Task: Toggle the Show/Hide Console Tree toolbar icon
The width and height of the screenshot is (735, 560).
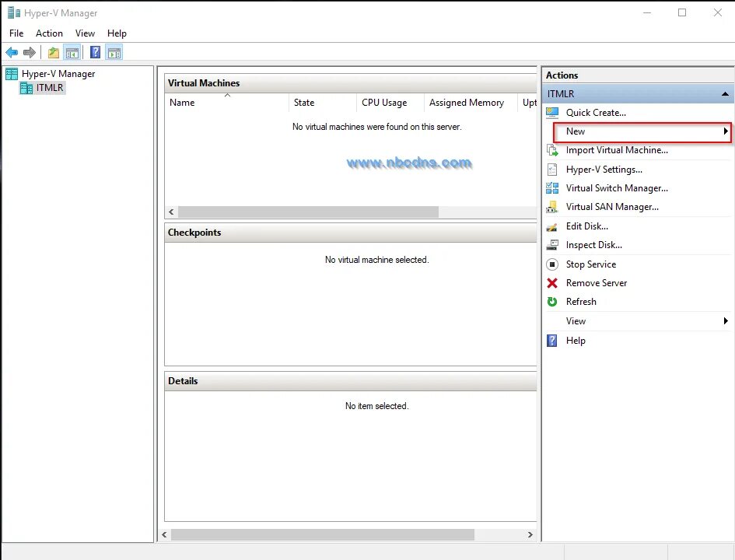Action: 72,52
